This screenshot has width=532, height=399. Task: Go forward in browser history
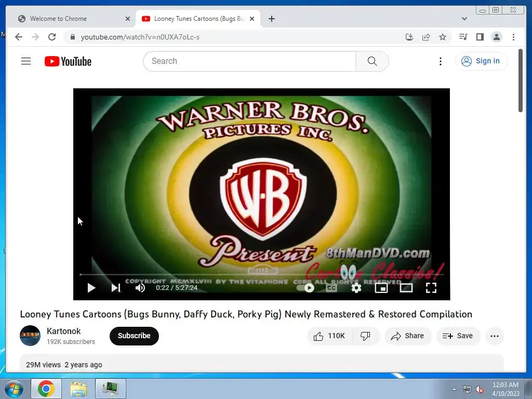(35, 37)
